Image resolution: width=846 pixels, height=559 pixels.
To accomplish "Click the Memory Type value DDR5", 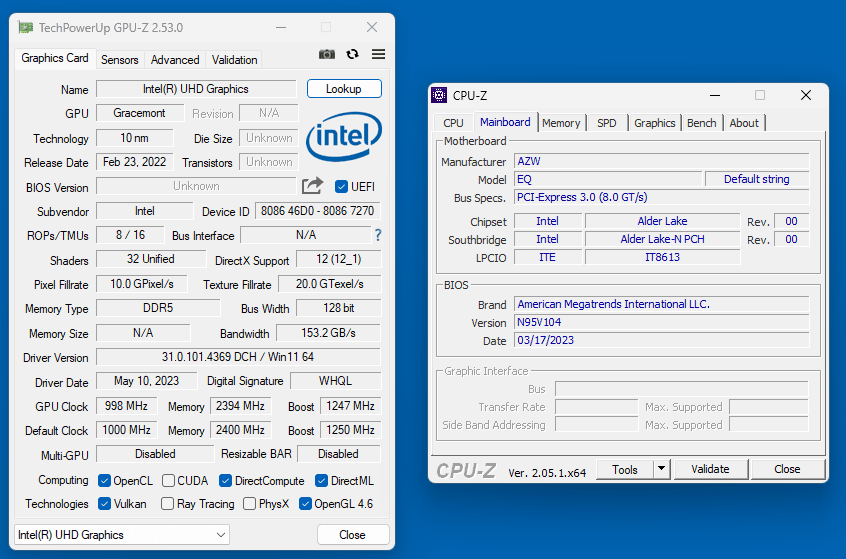I will point(158,308).
